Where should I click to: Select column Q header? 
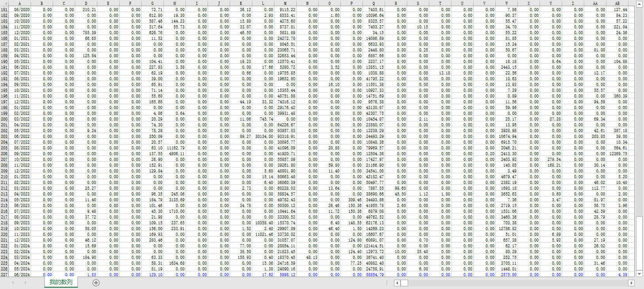coord(374,3)
